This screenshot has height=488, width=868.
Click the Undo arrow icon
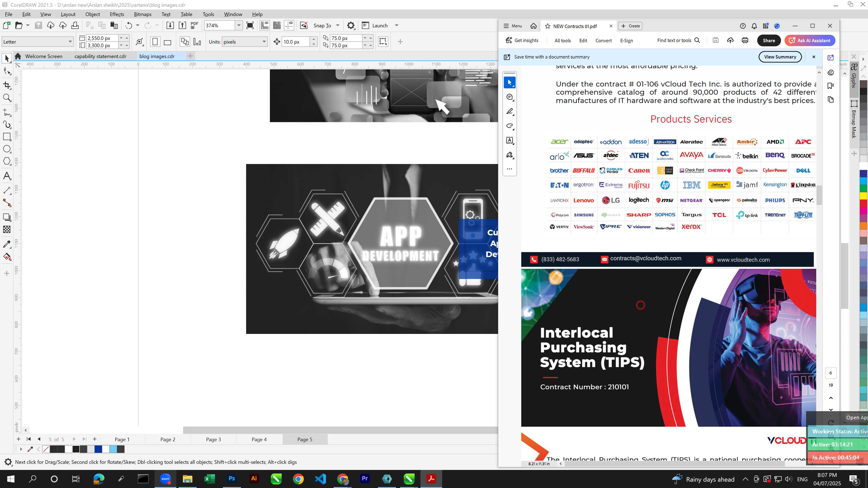click(x=128, y=25)
